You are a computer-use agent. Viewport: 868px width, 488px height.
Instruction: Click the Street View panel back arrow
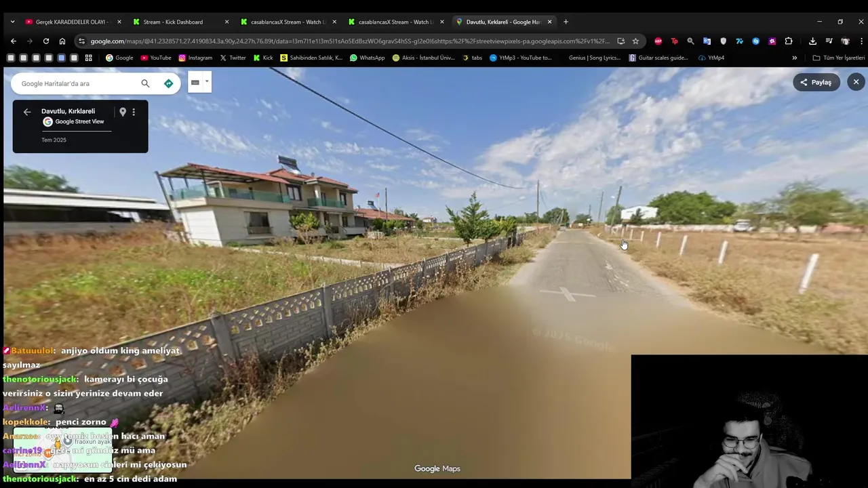coord(27,112)
